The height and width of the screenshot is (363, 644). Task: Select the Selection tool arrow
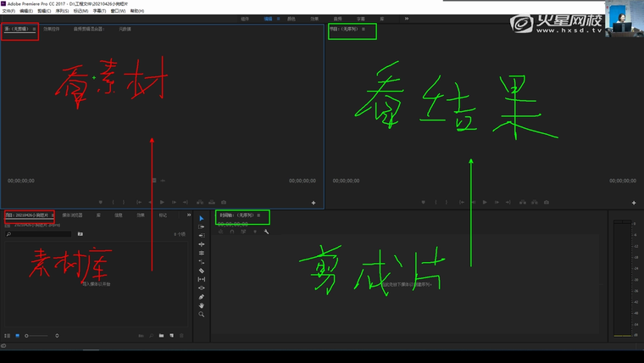pyautogui.click(x=202, y=219)
